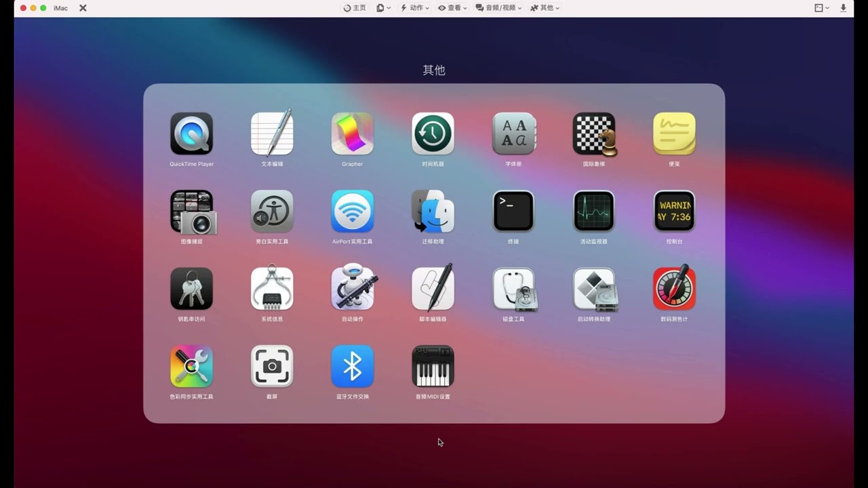Viewport: 868px width, 488px height.
Task: Open 磁盘工具 (Disk Utility)
Action: pyautogui.click(x=513, y=289)
